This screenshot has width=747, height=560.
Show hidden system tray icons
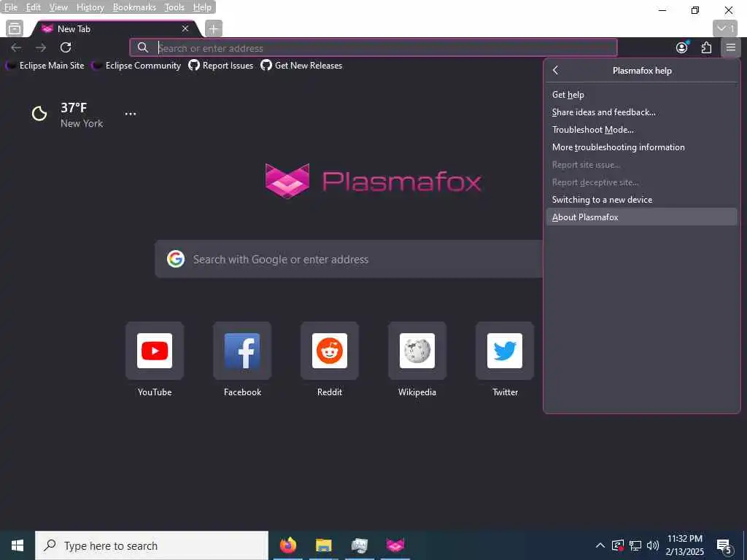(600, 545)
